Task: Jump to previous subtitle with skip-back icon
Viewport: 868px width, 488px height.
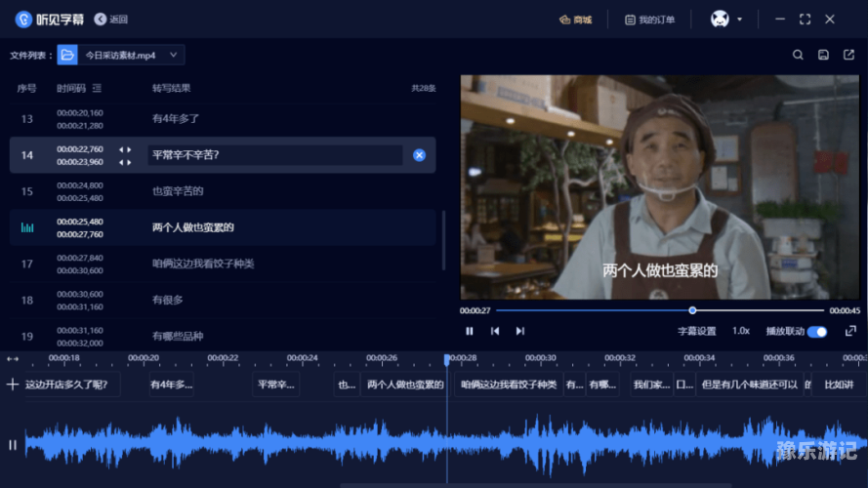Action: pyautogui.click(x=495, y=331)
